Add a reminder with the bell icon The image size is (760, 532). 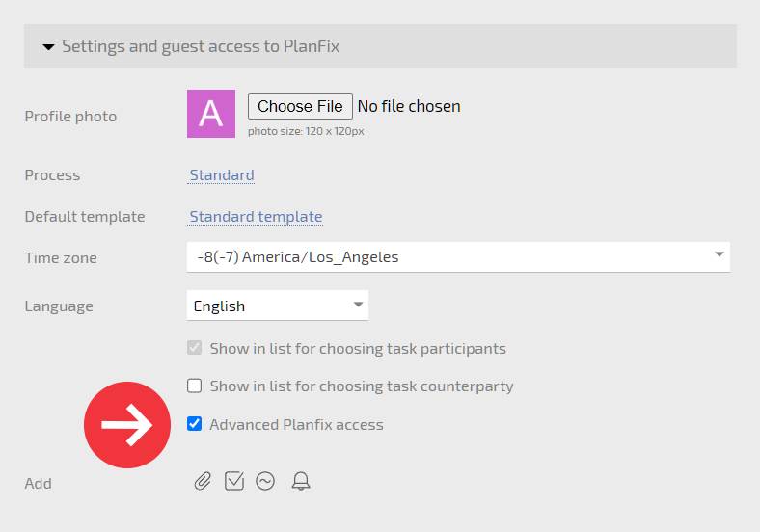coord(301,481)
